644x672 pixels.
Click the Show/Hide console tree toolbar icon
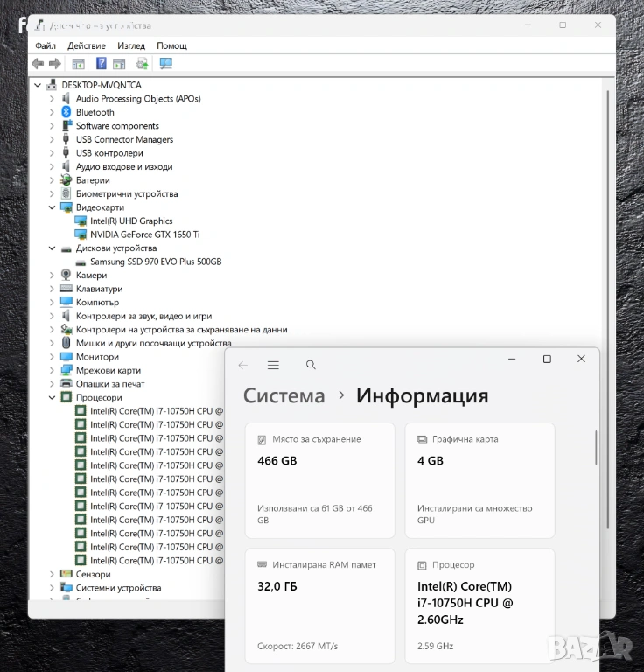click(78, 64)
